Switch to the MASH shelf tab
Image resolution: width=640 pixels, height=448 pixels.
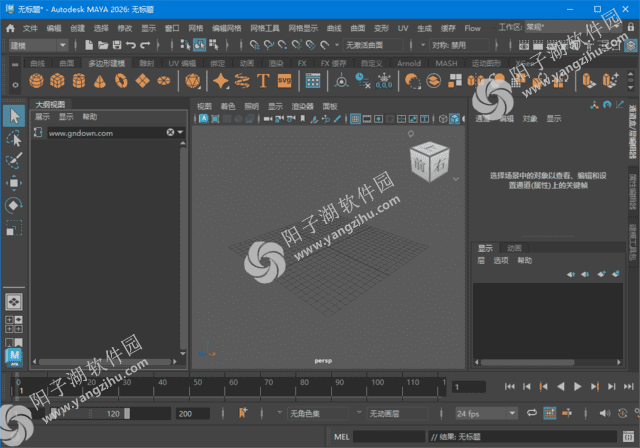446,63
